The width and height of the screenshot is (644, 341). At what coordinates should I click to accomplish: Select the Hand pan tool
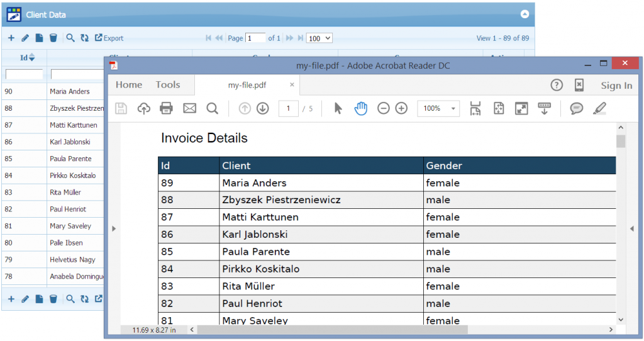(360, 109)
